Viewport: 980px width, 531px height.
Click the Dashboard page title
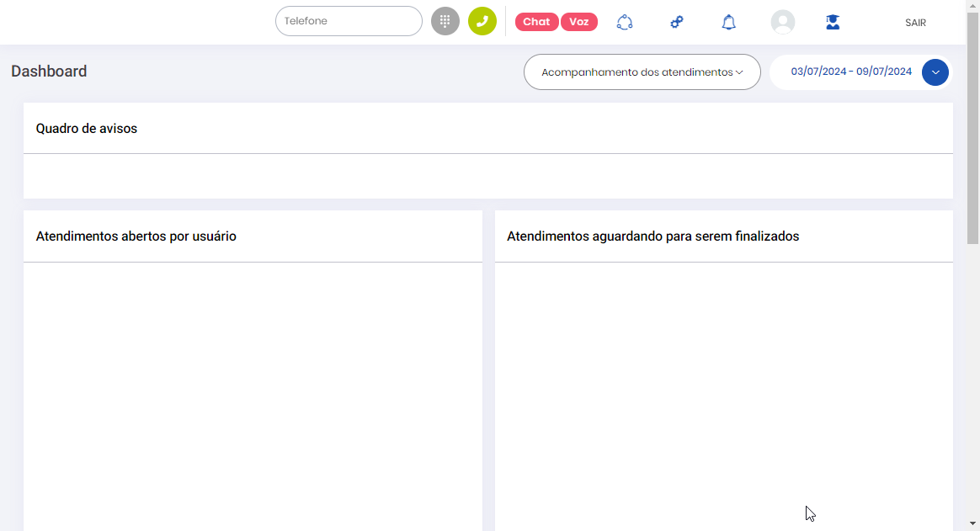49,72
